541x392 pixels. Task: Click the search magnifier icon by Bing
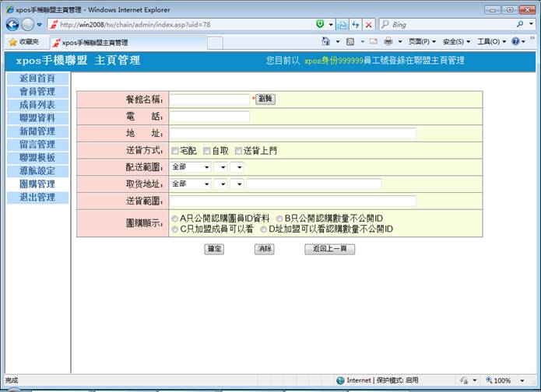coord(520,25)
